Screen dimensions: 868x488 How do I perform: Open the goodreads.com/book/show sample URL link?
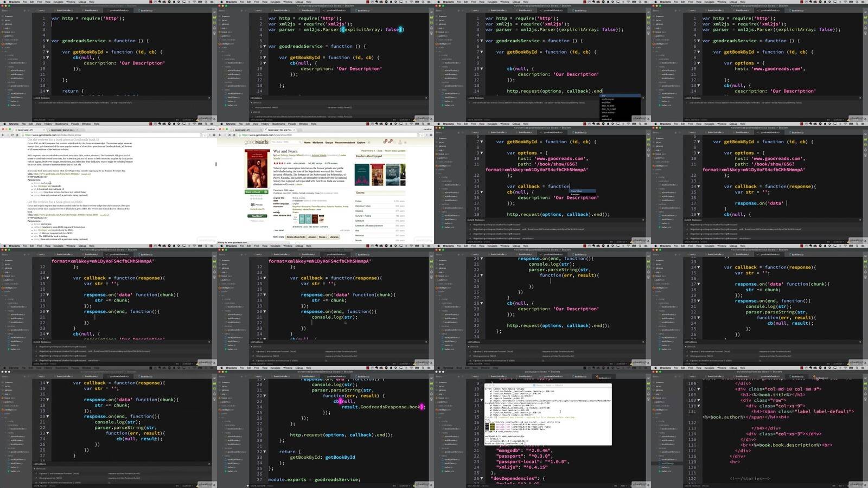coord(56,174)
